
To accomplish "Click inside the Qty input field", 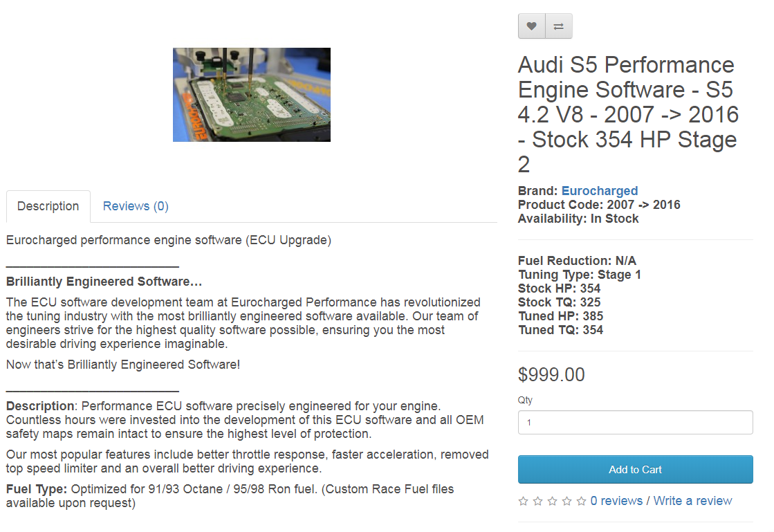I will coord(635,422).
